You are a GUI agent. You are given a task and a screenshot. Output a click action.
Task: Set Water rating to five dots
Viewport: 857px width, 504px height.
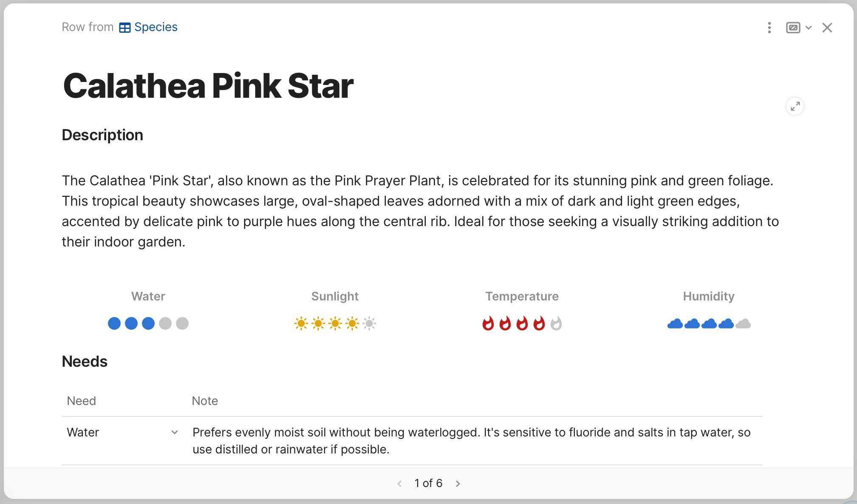pyautogui.click(x=182, y=323)
